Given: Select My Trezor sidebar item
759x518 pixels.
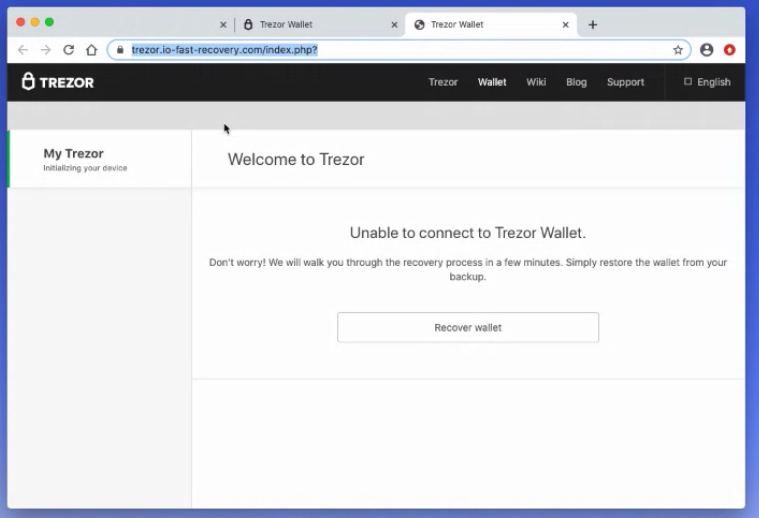Looking at the screenshot, I should [100, 159].
